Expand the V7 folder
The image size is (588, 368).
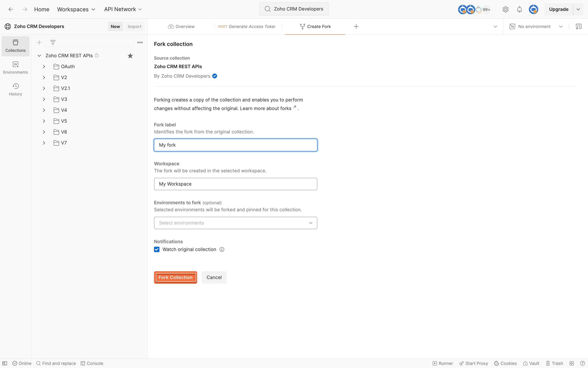[x=44, y=143]
